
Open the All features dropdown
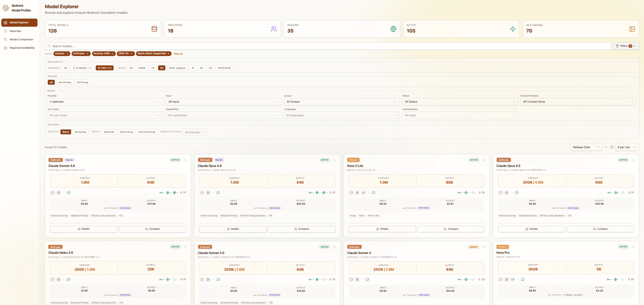tap(194, 132)
